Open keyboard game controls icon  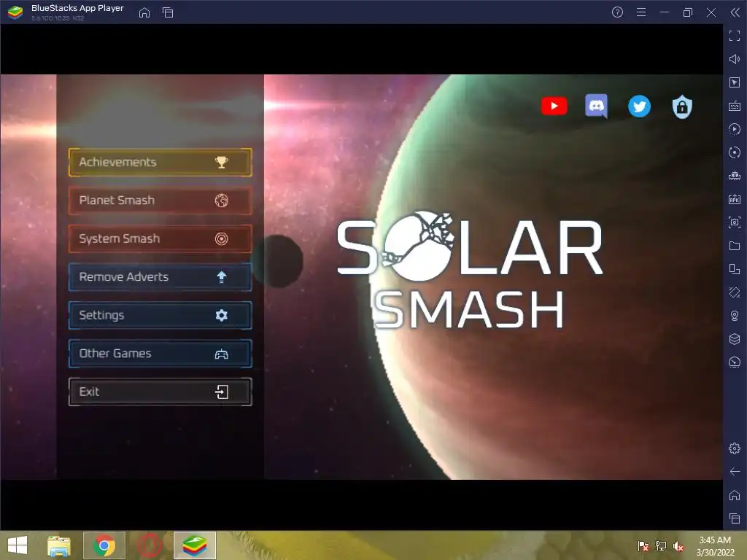[735, 106]
